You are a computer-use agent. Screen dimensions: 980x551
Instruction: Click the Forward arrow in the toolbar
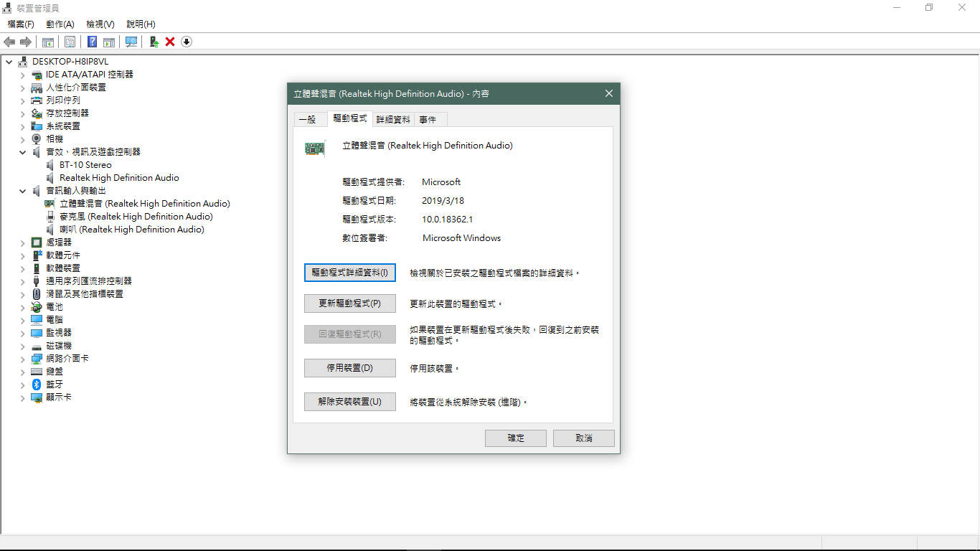click(x=25, y=42)
